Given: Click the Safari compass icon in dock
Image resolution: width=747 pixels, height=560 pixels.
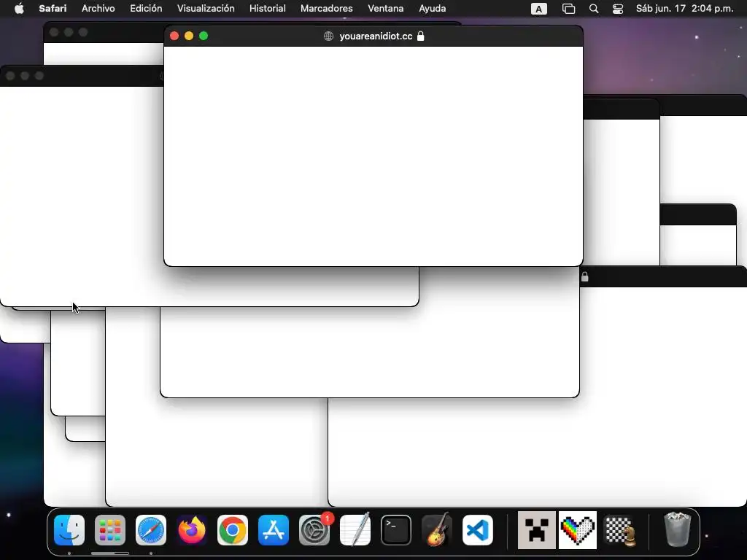Looking at the screenshot, I should click(151, 530).
